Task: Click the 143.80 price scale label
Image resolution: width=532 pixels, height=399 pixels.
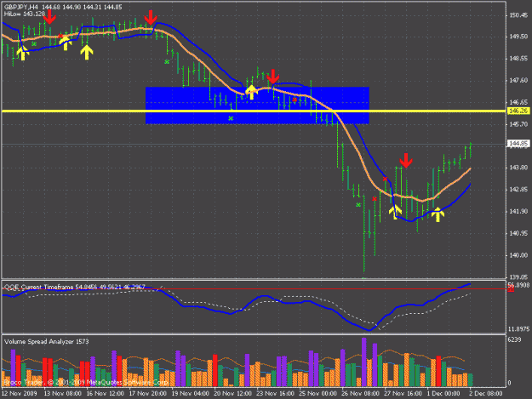Action: [518, 168]
